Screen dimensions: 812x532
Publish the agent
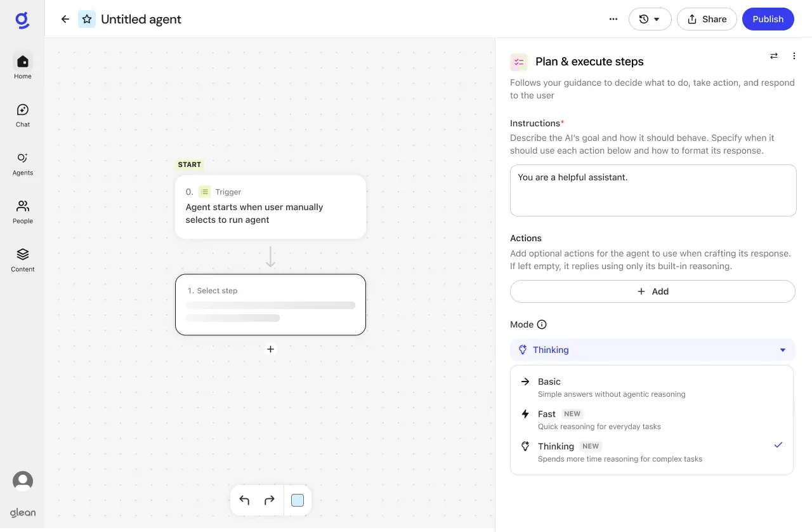pyautogui.click(x=768, y=19)
